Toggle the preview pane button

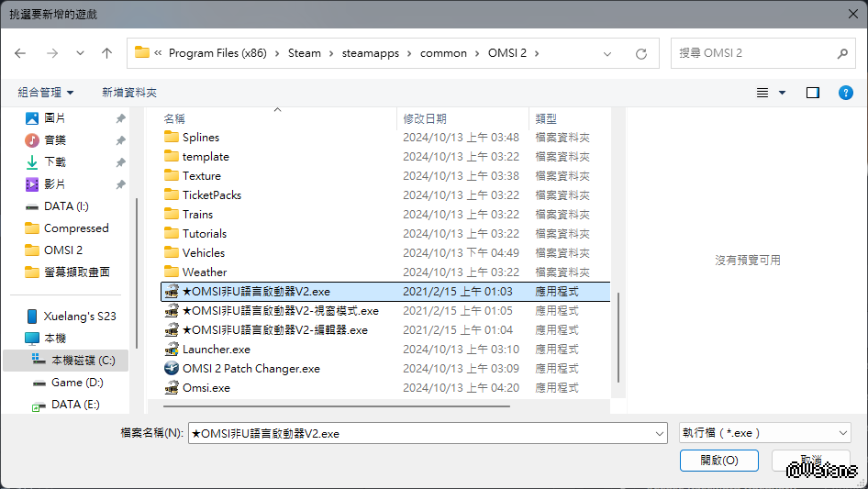pyautogui.click(x=813, y=93)
